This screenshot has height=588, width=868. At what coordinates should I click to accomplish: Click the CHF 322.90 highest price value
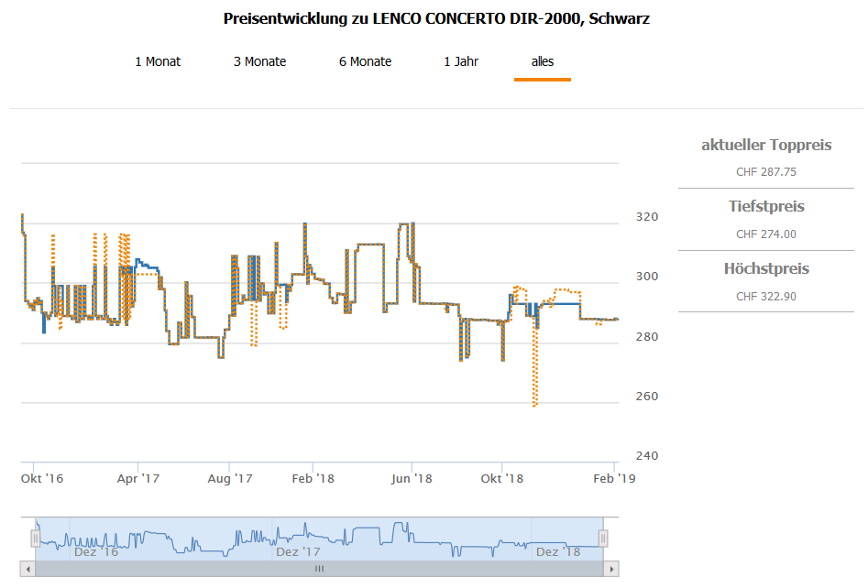tap(766, 297)
